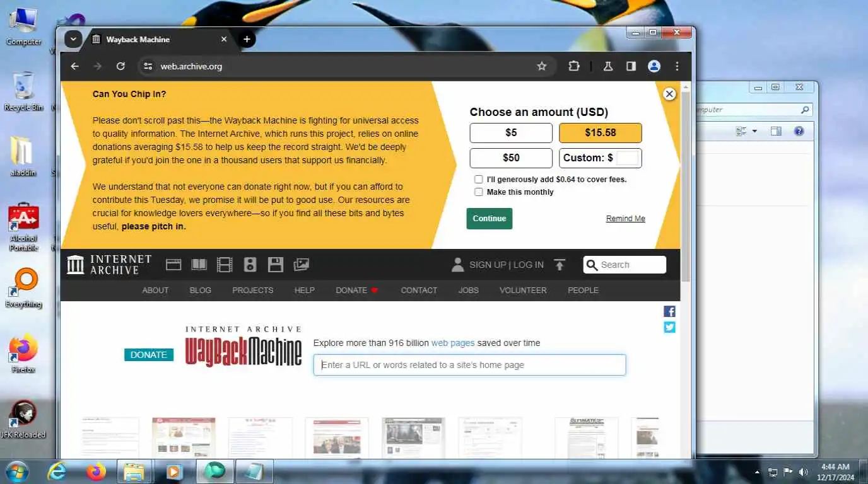
Task: Open JFK Reloaded desktop shortcut
Action: [x=23, y=419]
